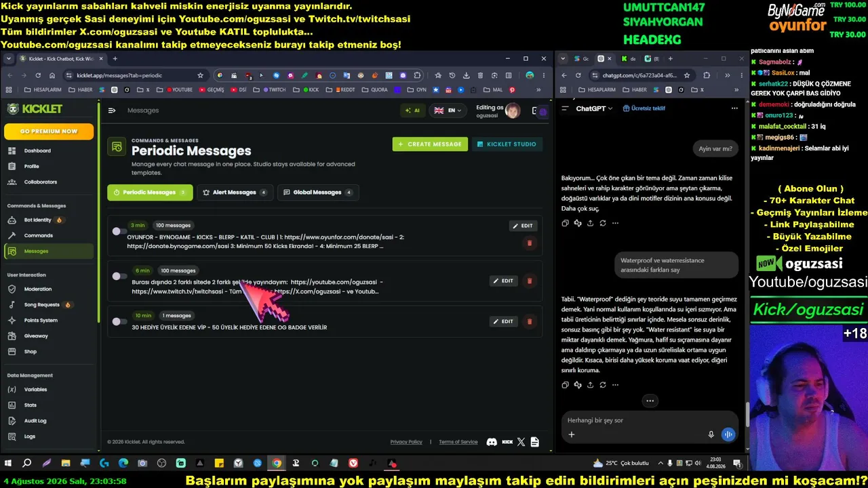This screenshot has width=868, height=488.
Task: Open the ChatGPT conversation options menu
Action: point(734,108)
